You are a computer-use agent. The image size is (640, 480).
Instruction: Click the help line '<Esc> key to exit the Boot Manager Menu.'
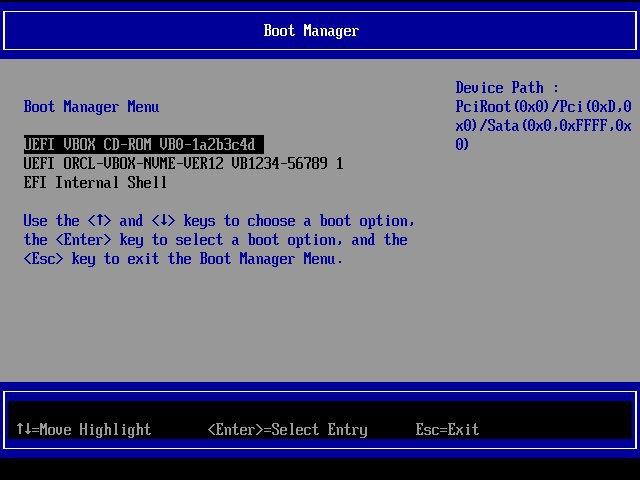pos(183,259)
